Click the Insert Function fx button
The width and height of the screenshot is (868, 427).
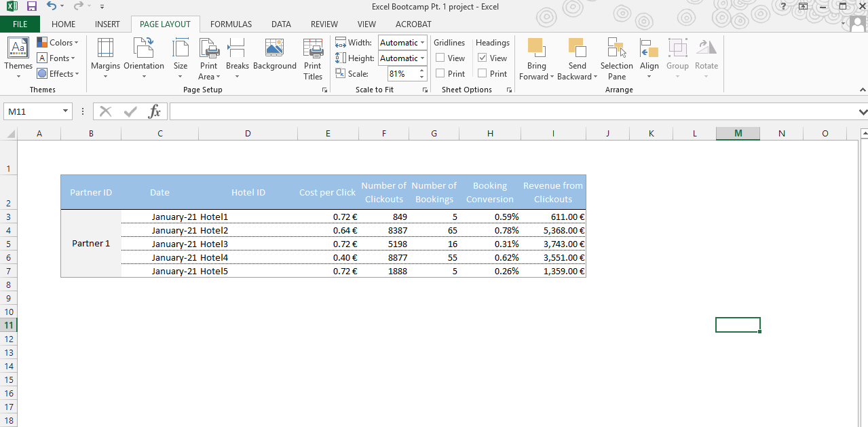tap(155, 111)
